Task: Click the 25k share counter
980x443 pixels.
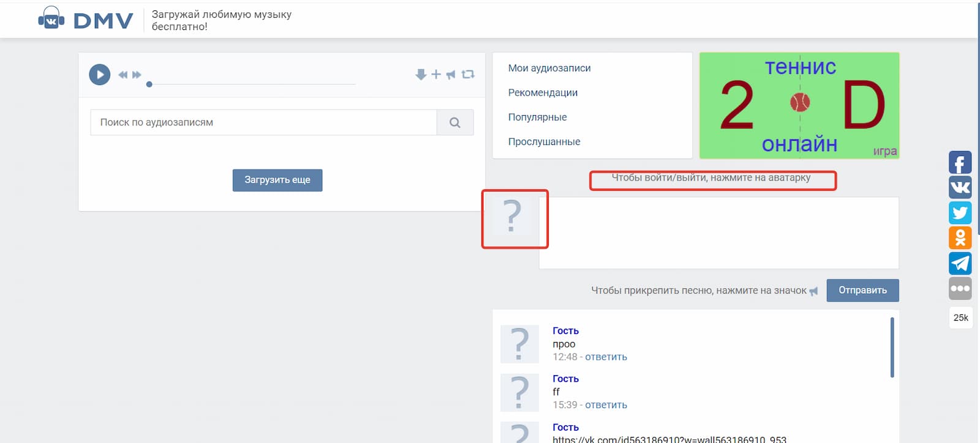Action: click(960, 318)
